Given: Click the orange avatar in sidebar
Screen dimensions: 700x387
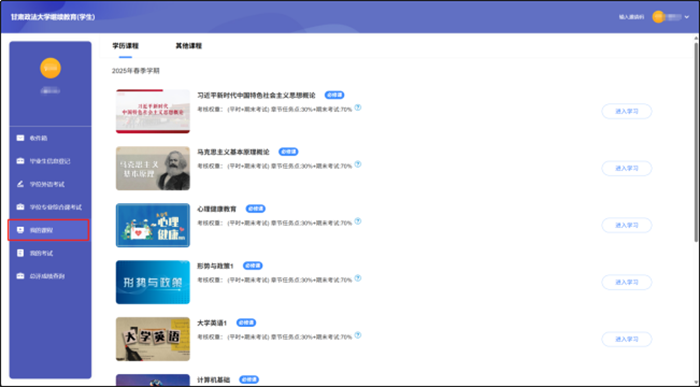Looking at the screenshot, I should pyautogui.click(x=50, y=68).
